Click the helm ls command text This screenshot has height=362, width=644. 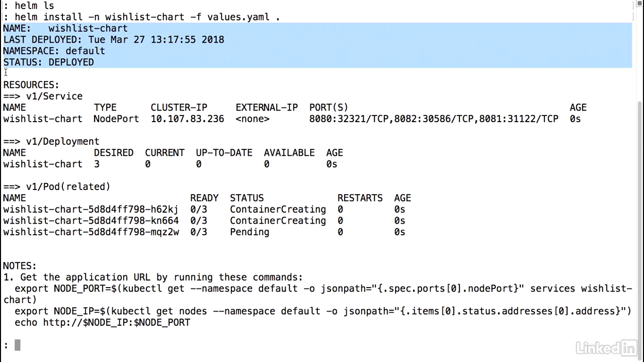pos(34,6)
